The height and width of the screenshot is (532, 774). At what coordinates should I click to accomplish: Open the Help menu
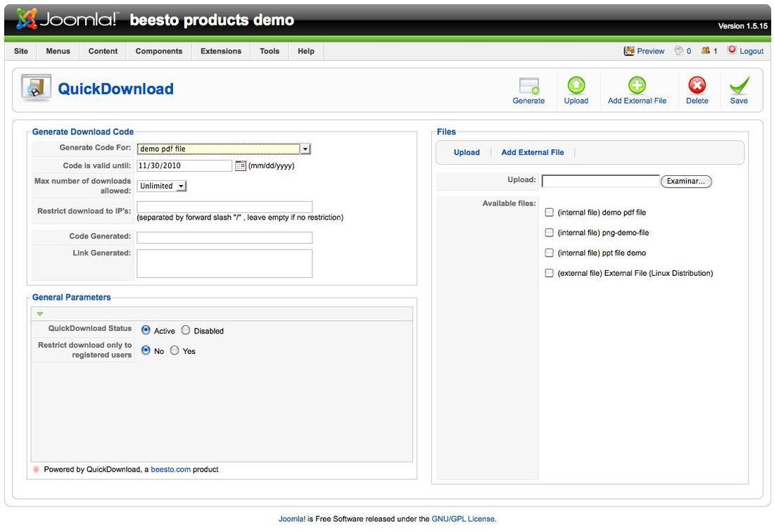pyautogui.click(x=306, y=51)
